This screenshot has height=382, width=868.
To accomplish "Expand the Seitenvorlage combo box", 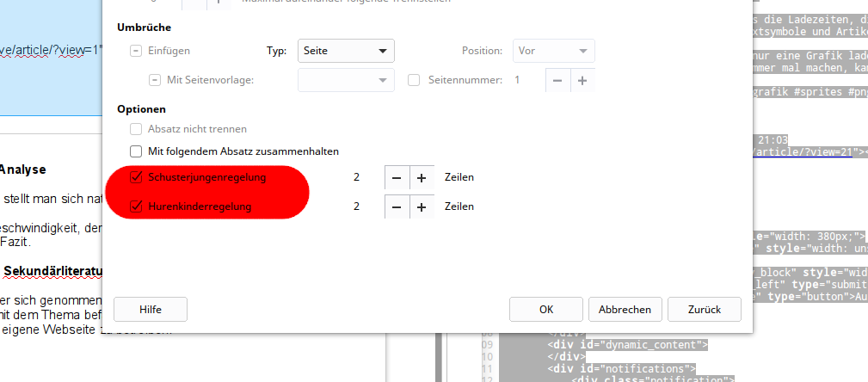I will coord(346,80).
